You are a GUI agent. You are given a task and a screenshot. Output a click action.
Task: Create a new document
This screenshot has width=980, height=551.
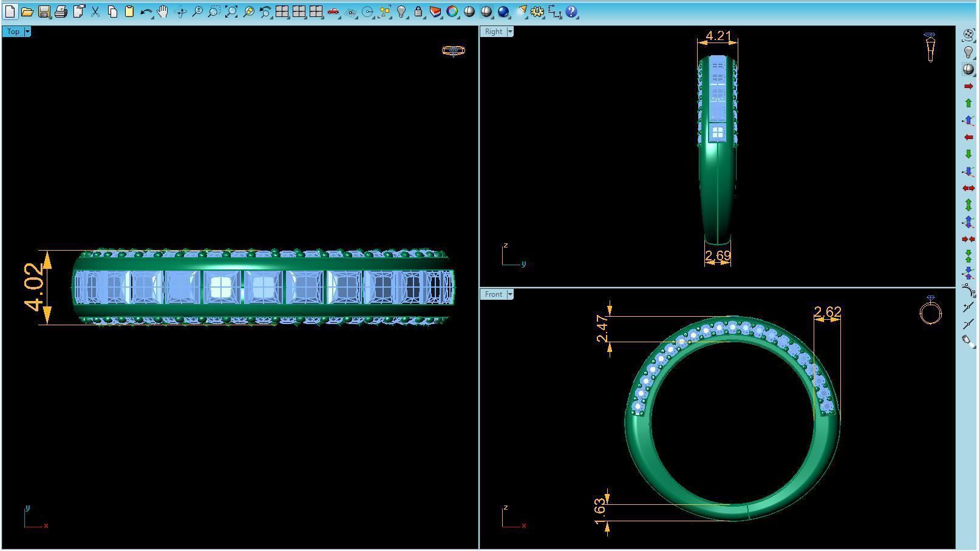click(10, 12)
